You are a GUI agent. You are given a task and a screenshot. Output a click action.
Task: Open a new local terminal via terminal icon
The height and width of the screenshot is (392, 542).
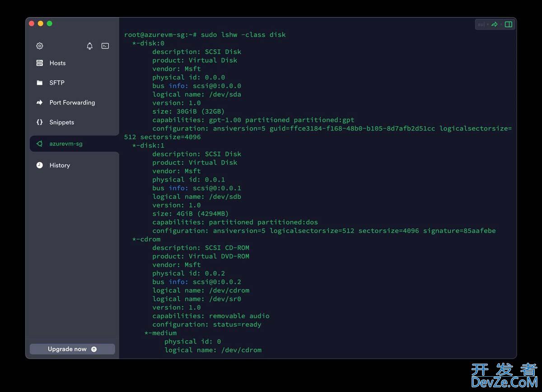105,46
